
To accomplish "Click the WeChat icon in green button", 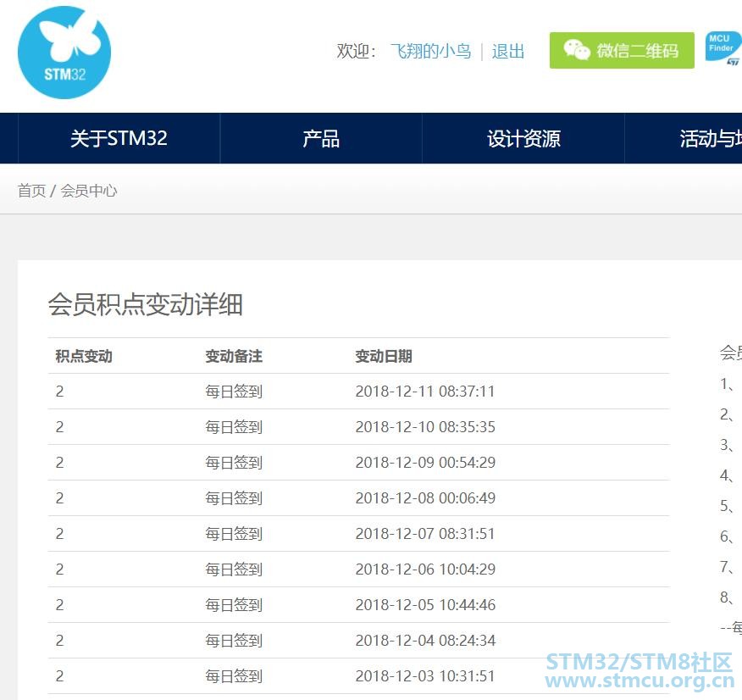I will 577,50.
